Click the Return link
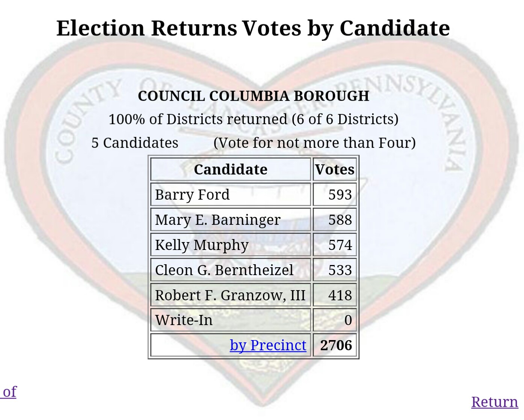Screen dimensions: 524x420 494,402
